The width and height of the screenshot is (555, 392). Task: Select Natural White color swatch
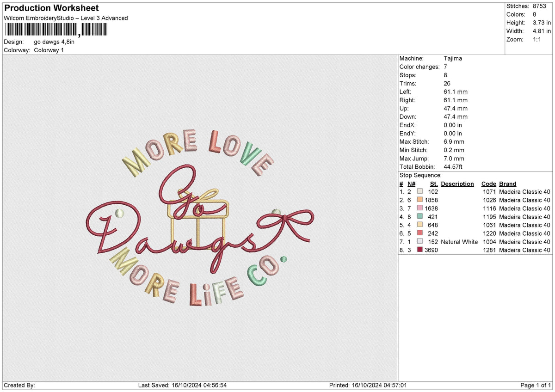[x=420, y=242]
